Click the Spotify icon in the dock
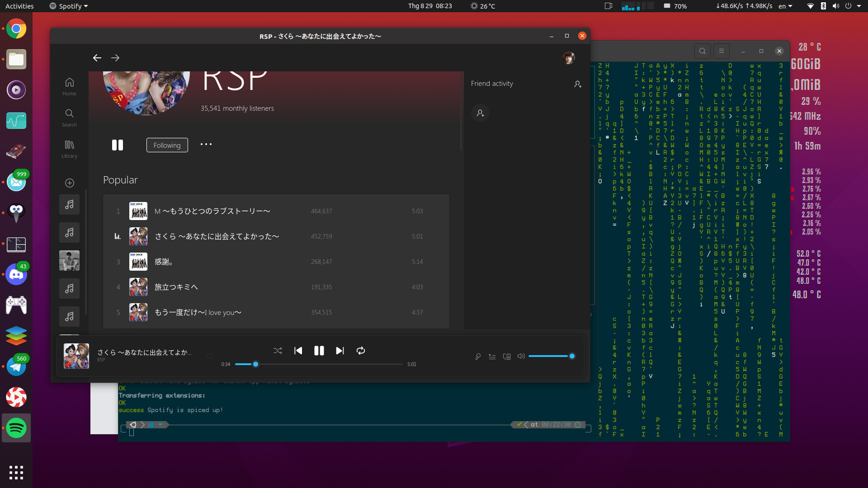The width and height of the screenshot is (868, 488). 16,428
